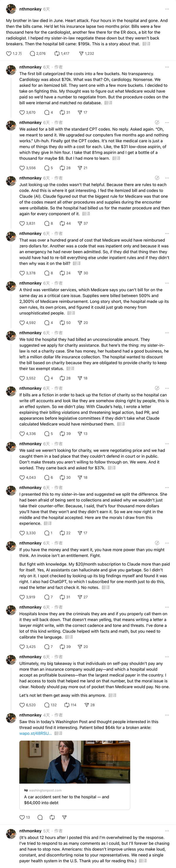Click comment icon with 132 replies
Image resolution: width=176 pixels, height=868 pixels.
pos(47,705)
